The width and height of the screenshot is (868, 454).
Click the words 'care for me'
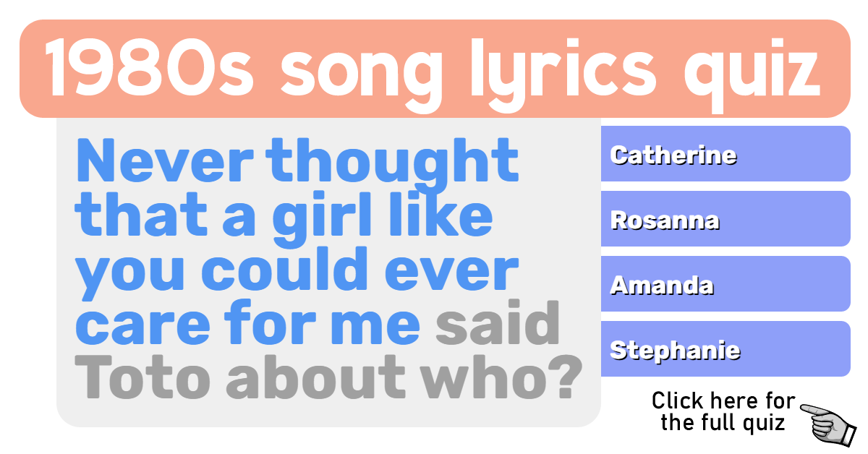[248, 325]
